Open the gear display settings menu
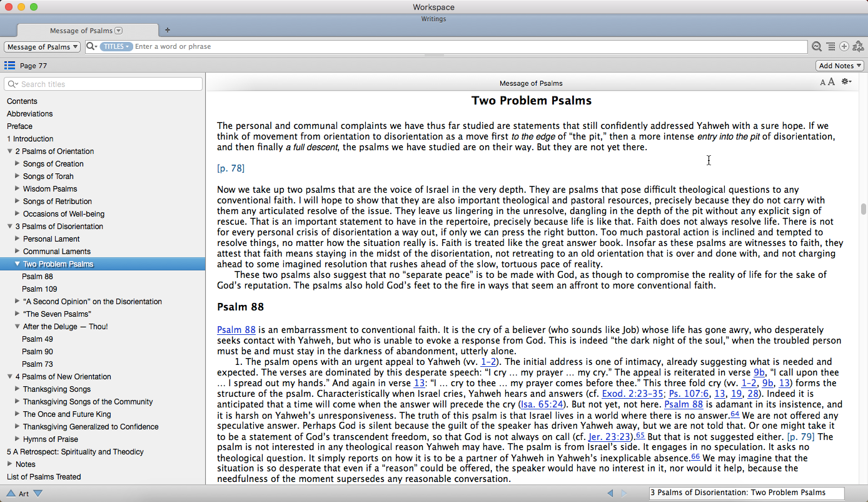 (847, 82)
